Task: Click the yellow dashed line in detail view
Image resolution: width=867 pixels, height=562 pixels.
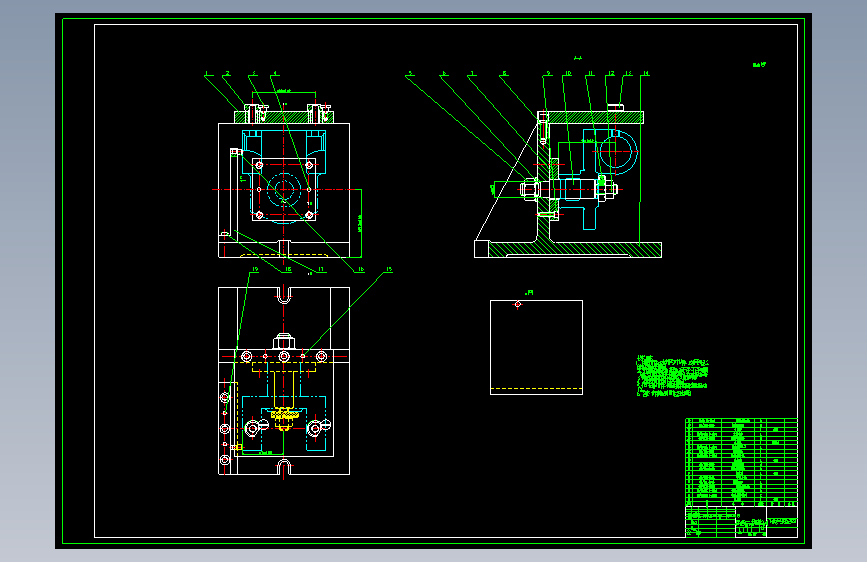Action: tap(536, 388)
